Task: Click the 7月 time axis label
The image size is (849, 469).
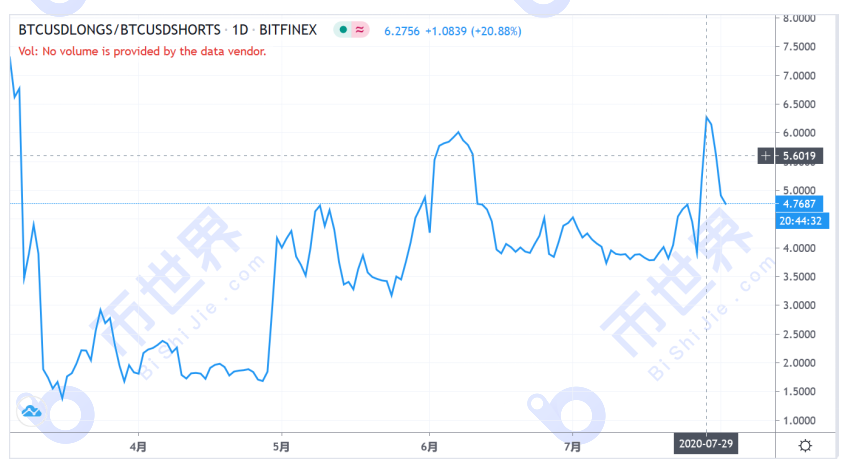Action: (572, 447)
